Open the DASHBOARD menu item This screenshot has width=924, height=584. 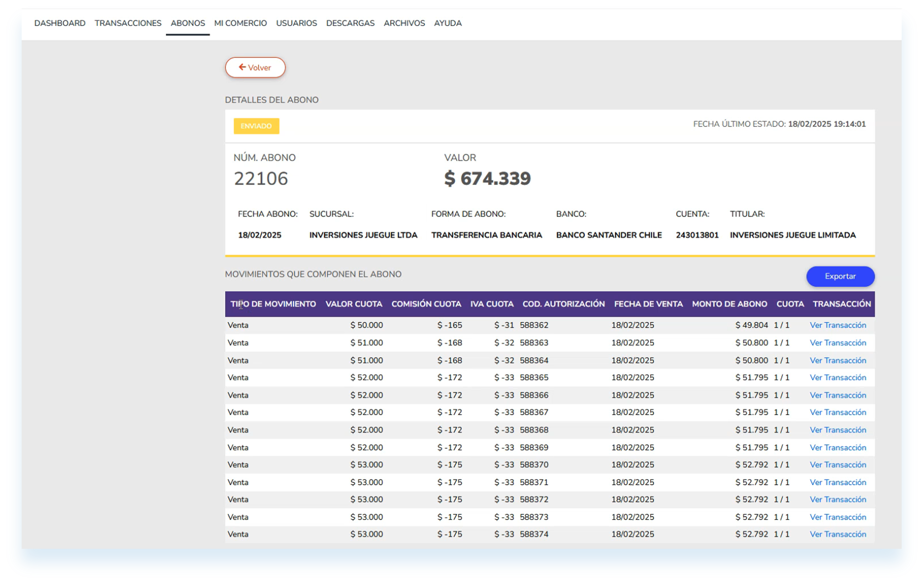pos(60,23)
